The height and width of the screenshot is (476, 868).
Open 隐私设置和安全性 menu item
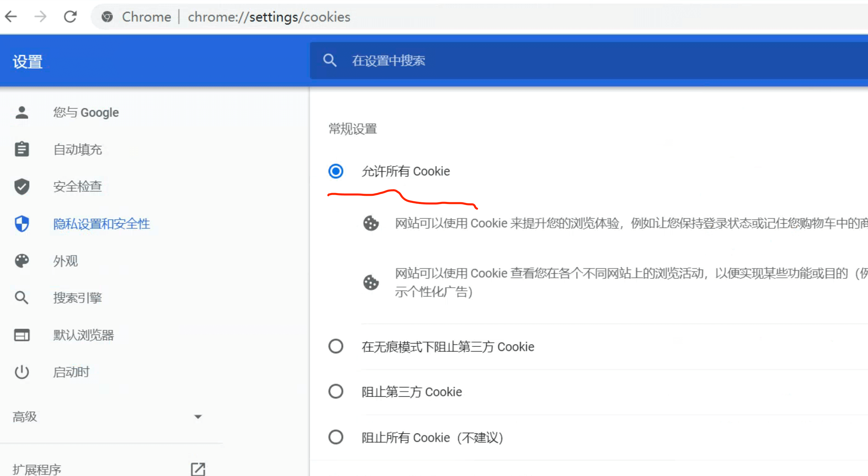[101, 224]
